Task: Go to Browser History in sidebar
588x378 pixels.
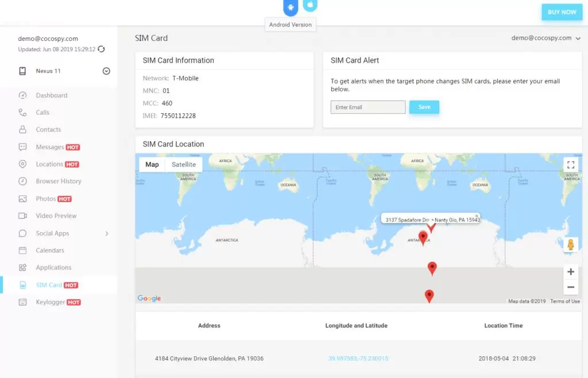Action: [59, 182]
